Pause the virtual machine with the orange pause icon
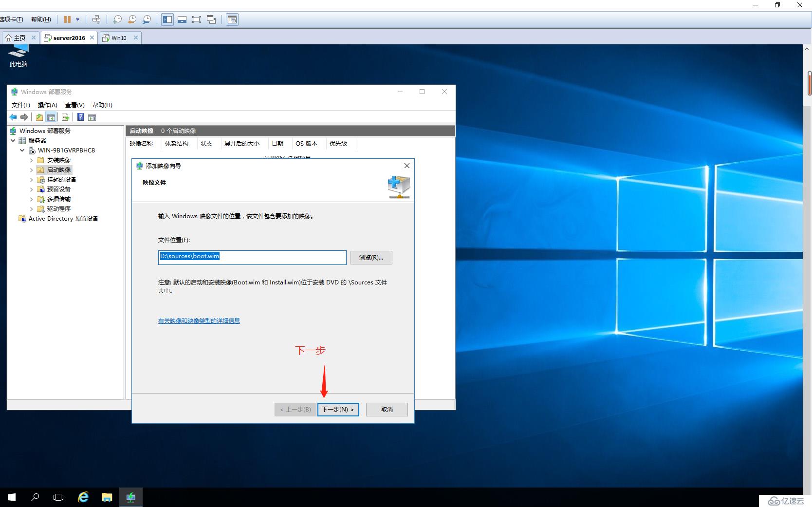 tap(67, 19)
